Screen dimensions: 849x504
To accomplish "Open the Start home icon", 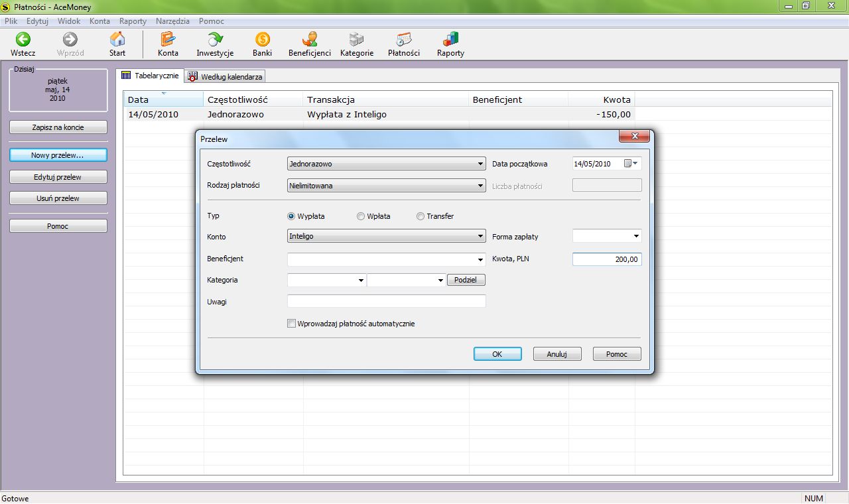I will coord(117,39).
